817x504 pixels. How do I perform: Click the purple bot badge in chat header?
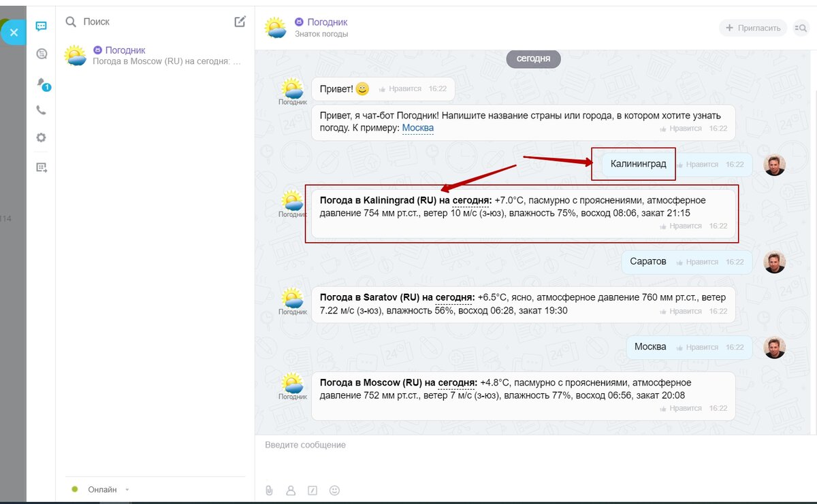click(x=299, y=22)
